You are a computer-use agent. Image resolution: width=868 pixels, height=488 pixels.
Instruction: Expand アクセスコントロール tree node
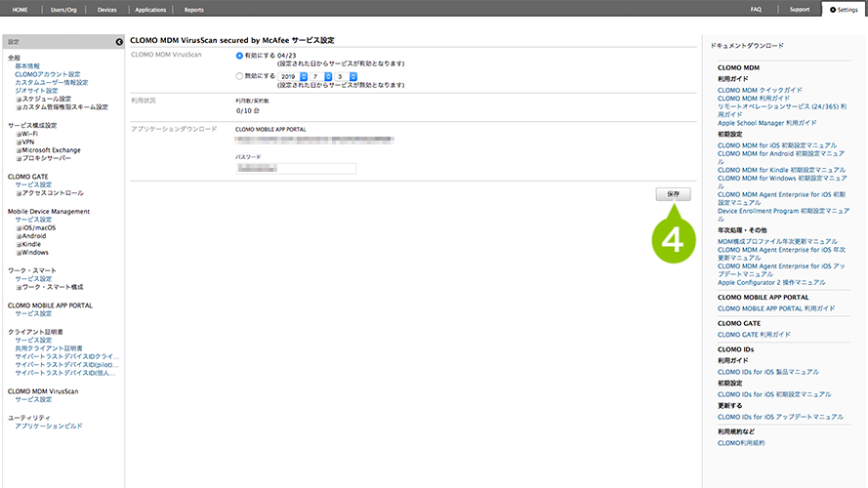19,193
